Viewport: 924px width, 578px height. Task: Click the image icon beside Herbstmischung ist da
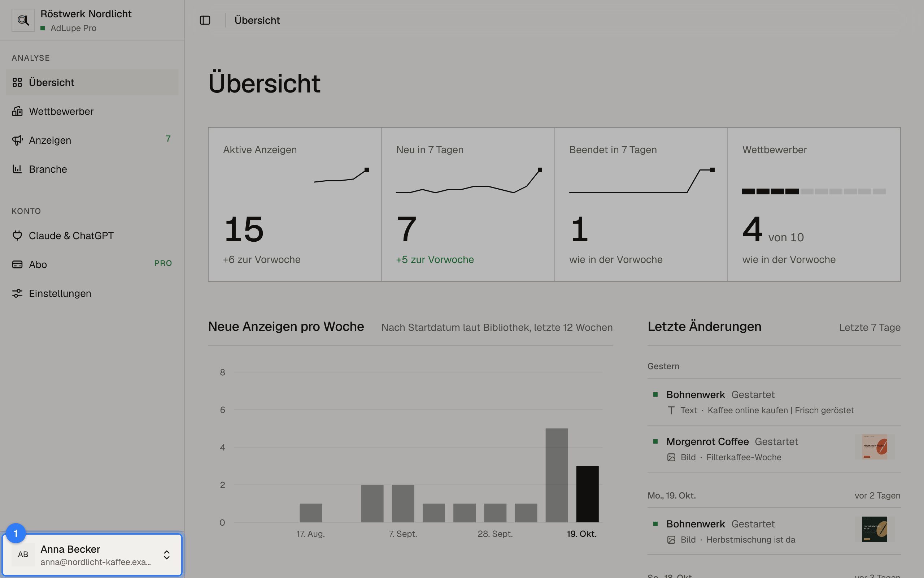[x=671, y=540]
